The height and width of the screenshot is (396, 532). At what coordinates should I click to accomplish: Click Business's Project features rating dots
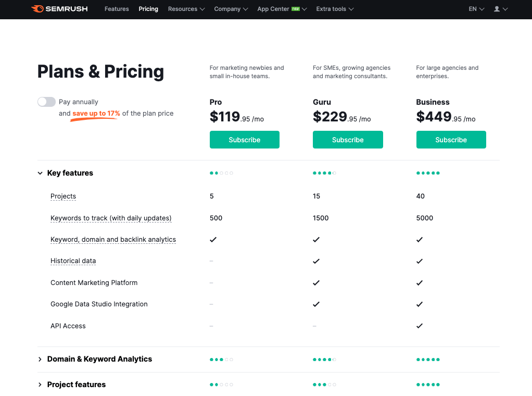tap(428, 385)
